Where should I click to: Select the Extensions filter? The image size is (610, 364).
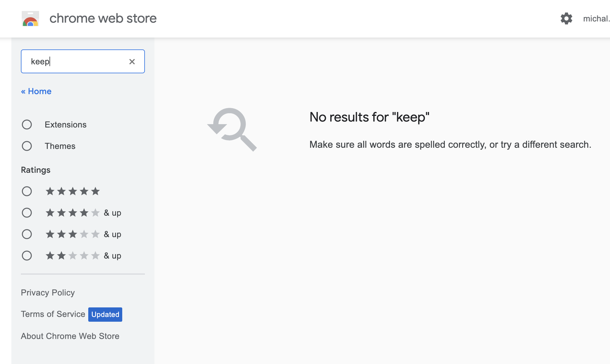27,125
